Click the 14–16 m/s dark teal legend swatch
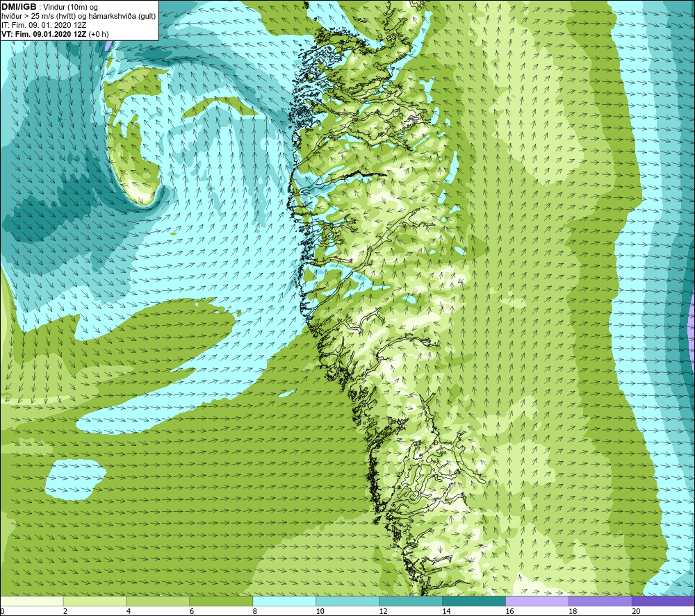Screen dimensions: 695x616 click(474, 601)
